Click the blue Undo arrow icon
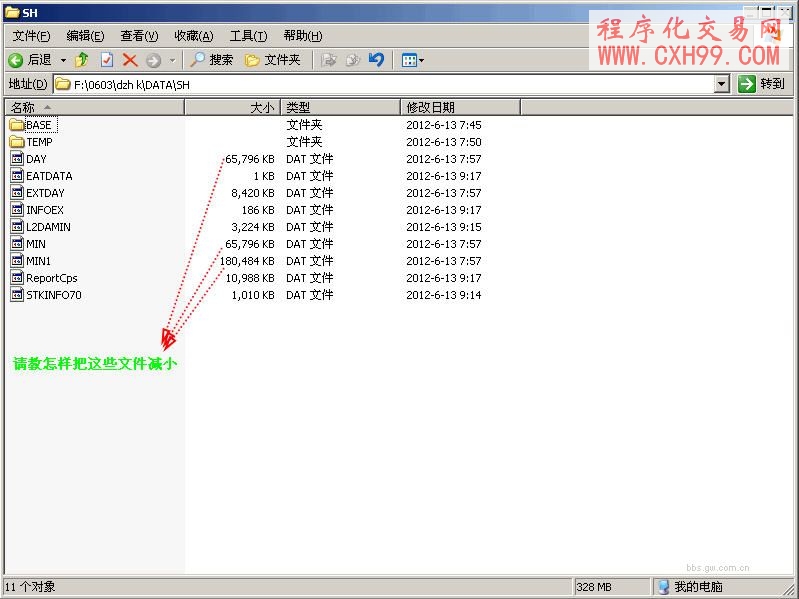The width and height of the screenshot is (799, 599). [x=376, y=60]
